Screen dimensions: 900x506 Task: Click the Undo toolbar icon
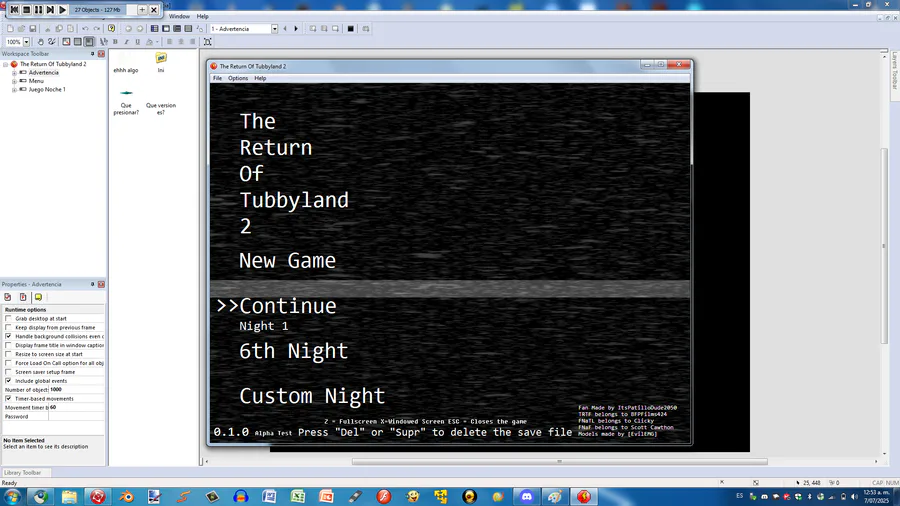coord(85,29)
